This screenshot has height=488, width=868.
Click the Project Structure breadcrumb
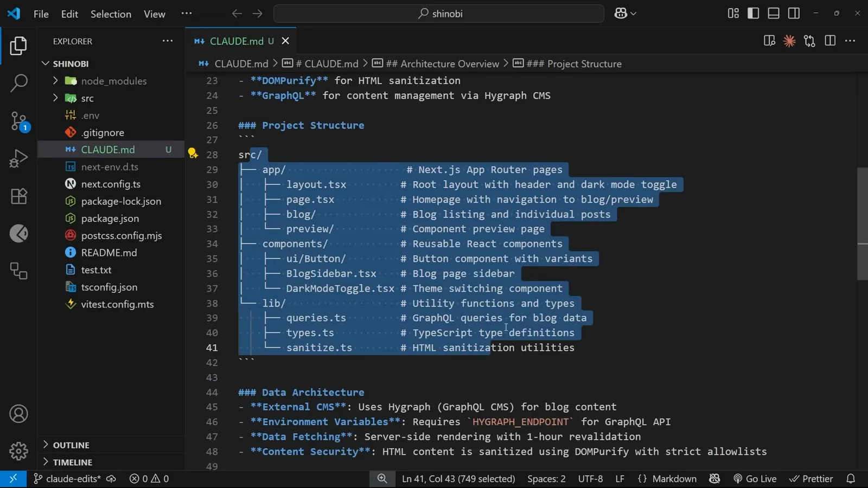point(567,64)
